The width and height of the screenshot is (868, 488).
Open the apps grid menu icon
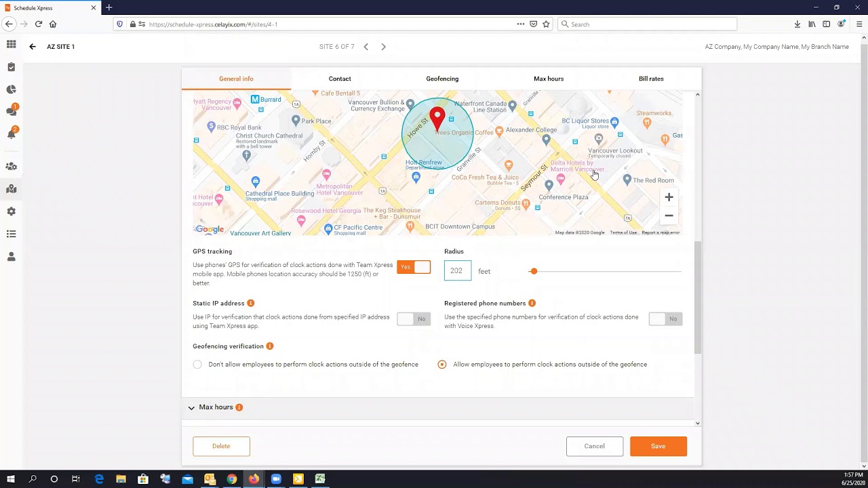click(x=11, y=45)
